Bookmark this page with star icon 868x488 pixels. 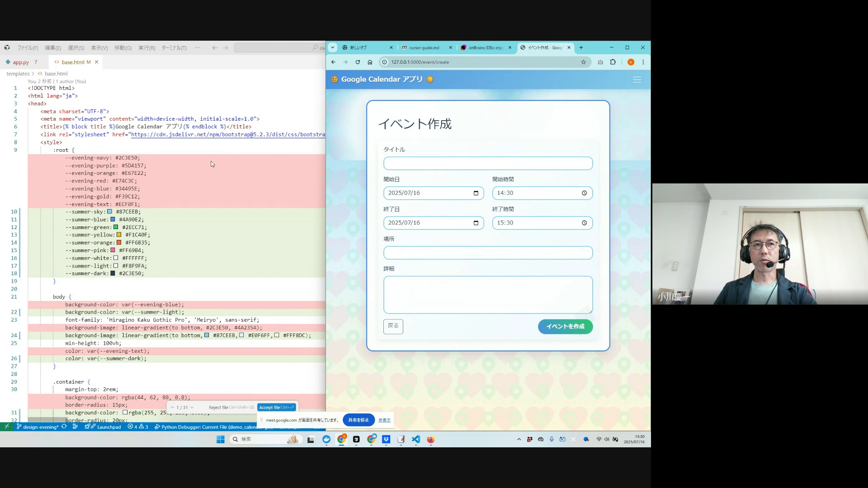coord(583,62)
